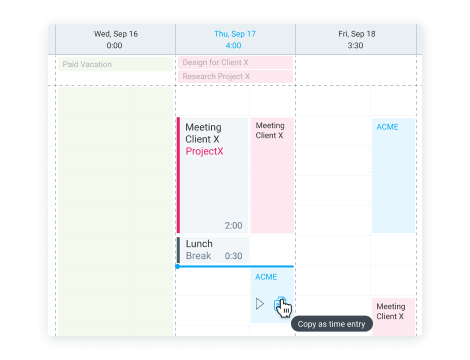Select the Fri, Sep 18 column header
Screen dimensions: 470x360
click(356, 39)
